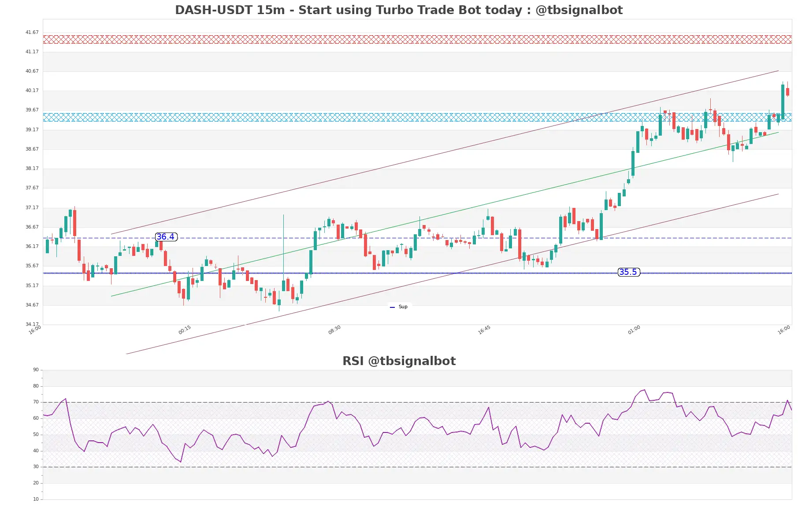Viewport: 798px width, 532px height.
Task: Click the 40.67 price axis label
Action: pos(32,71)
